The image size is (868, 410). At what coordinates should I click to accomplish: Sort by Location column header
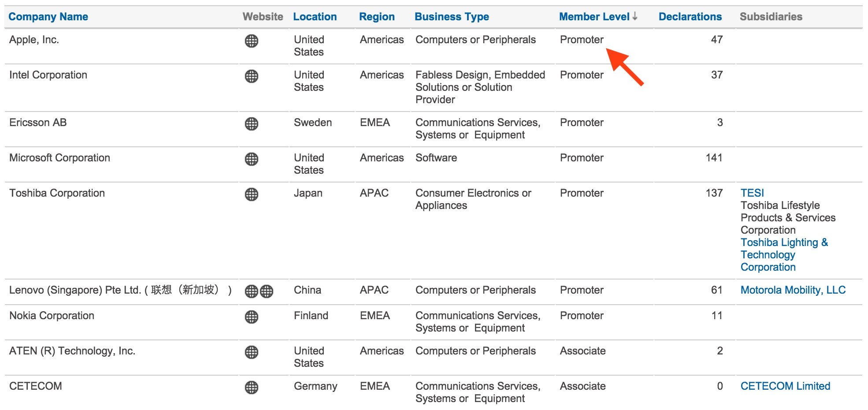coord(315,17)
